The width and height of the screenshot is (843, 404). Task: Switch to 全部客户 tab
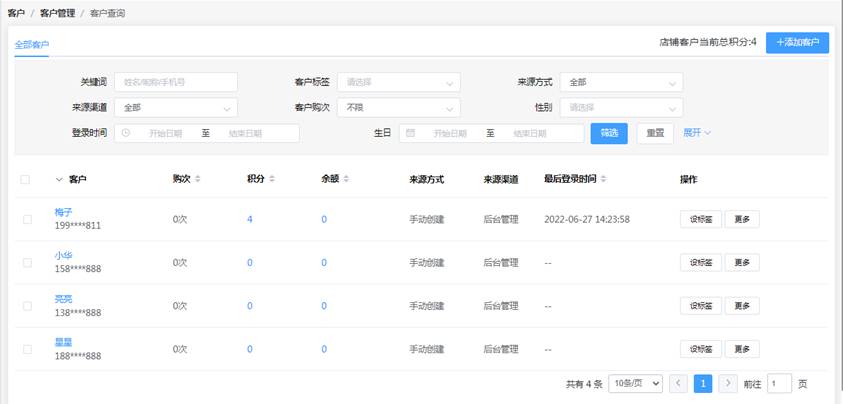pyautogui.click(x=32, y=44)
